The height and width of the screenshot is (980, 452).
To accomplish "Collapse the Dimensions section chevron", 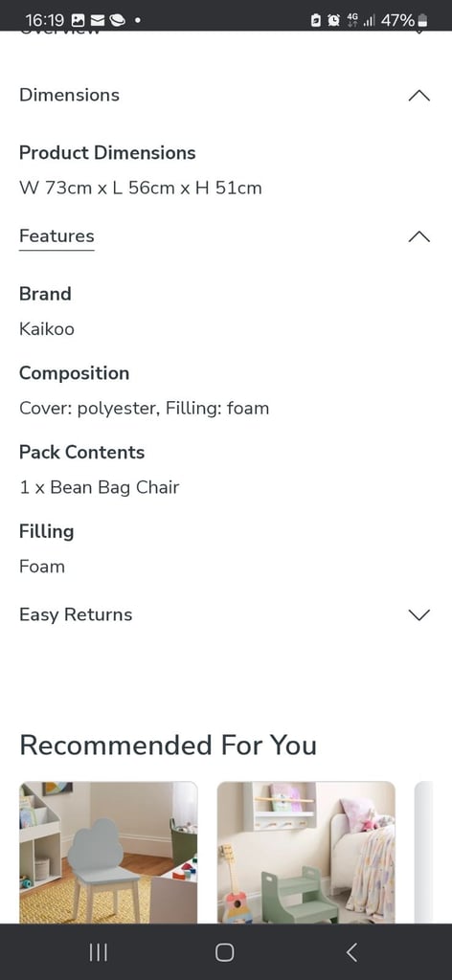I will [418, 96].
